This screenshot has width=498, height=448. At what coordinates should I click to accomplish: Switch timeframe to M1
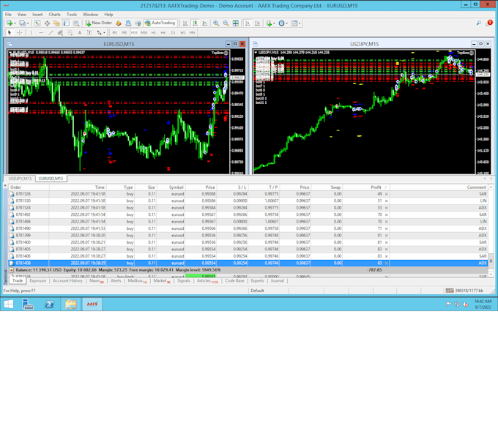click(x=115, y=33)
